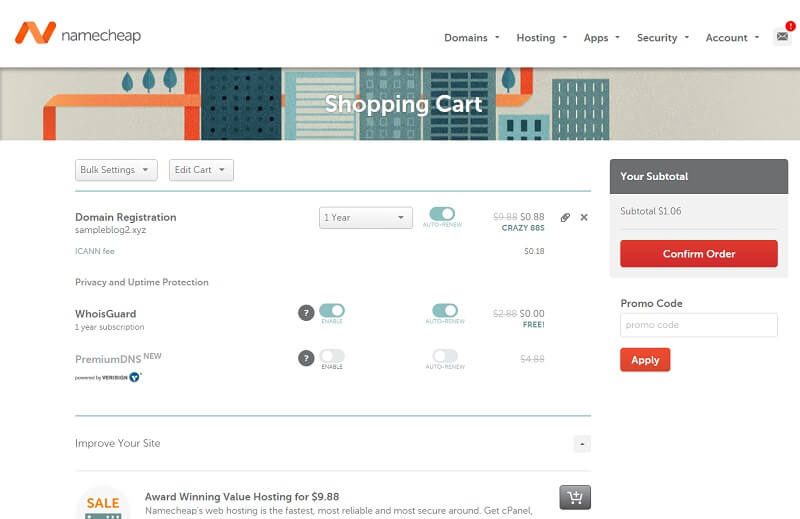This screenshot has height=519, width=800.
Task: Click Award Winning Value Hosting title
Action: pos(242,497)
